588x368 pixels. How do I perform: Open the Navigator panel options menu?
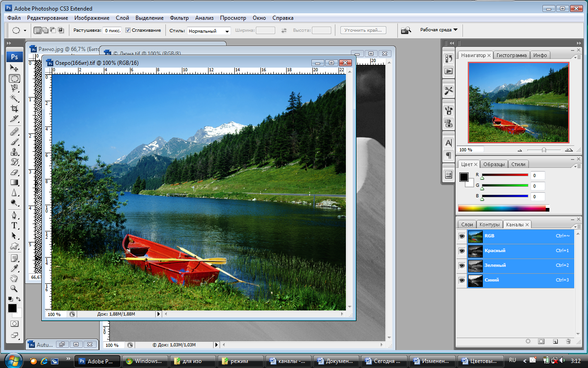tap(577, 57)
